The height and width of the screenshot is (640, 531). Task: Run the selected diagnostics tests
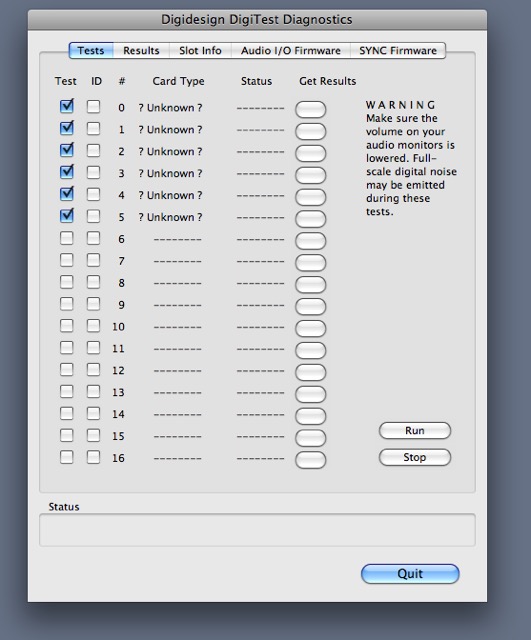[x=415, y=431]
